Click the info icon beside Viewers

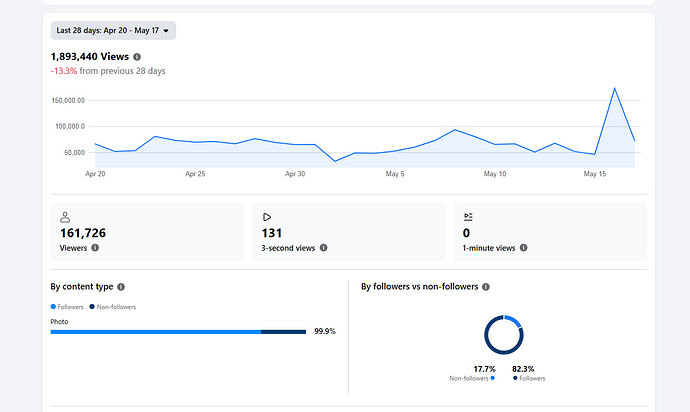[x=95, y=248]
